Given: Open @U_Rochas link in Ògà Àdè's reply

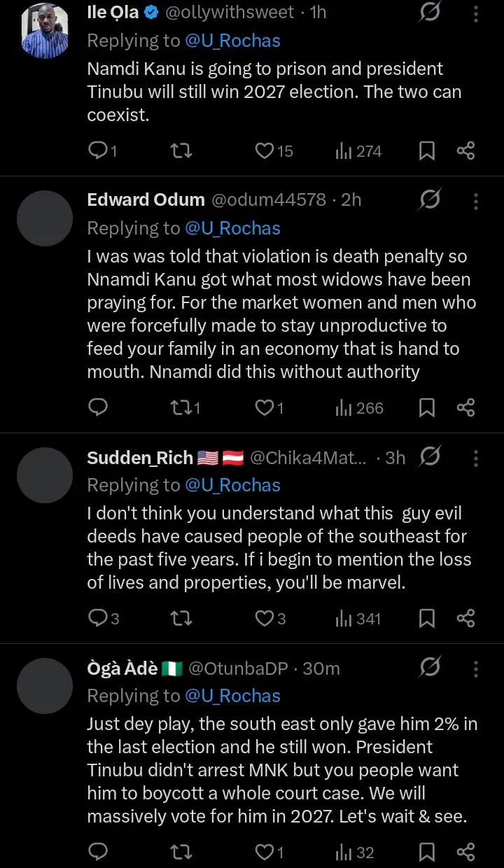Looking at the screenshot, I should (x=232, y=696).
